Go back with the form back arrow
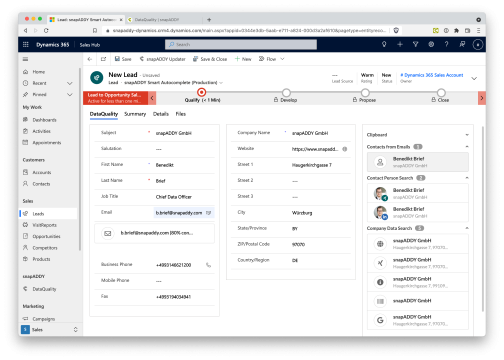The image size is (504, 360). [90, 59]
